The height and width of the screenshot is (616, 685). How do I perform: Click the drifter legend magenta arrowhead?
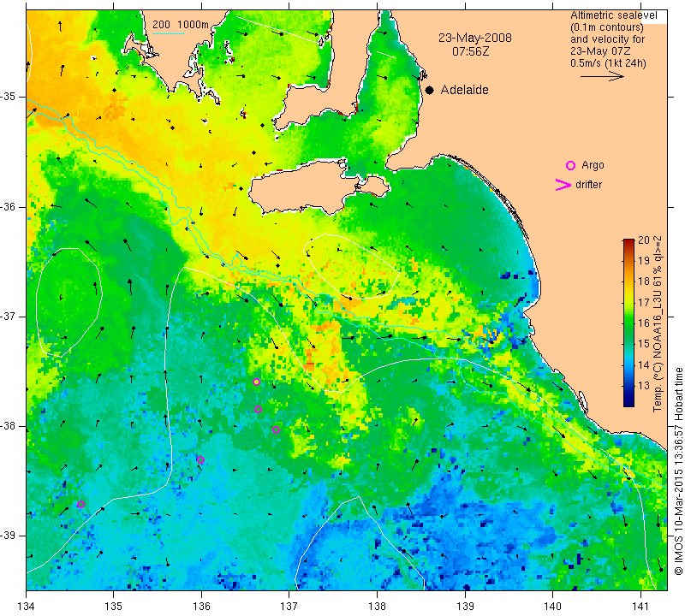coord(563,185)
